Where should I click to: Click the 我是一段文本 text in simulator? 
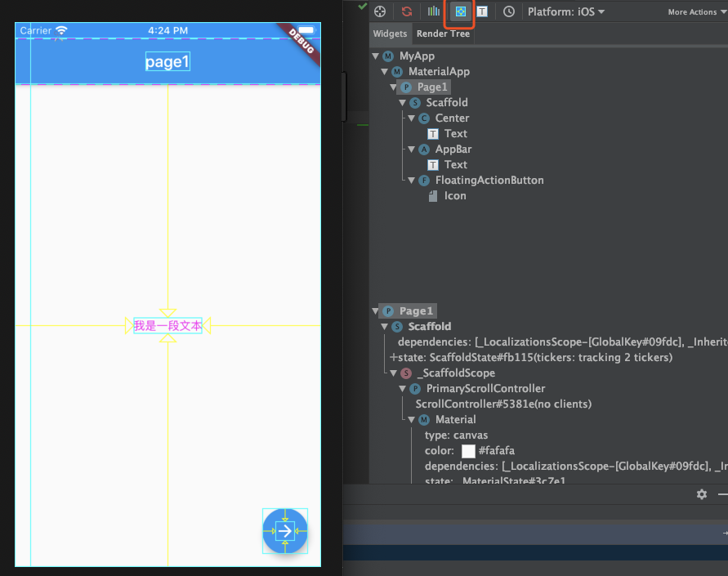167,325
